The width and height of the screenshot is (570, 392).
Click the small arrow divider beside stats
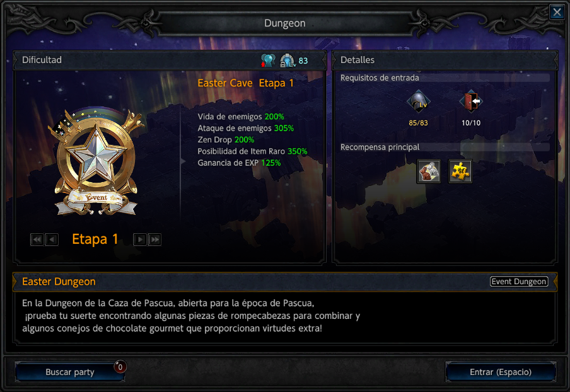(x=183, y=161)
